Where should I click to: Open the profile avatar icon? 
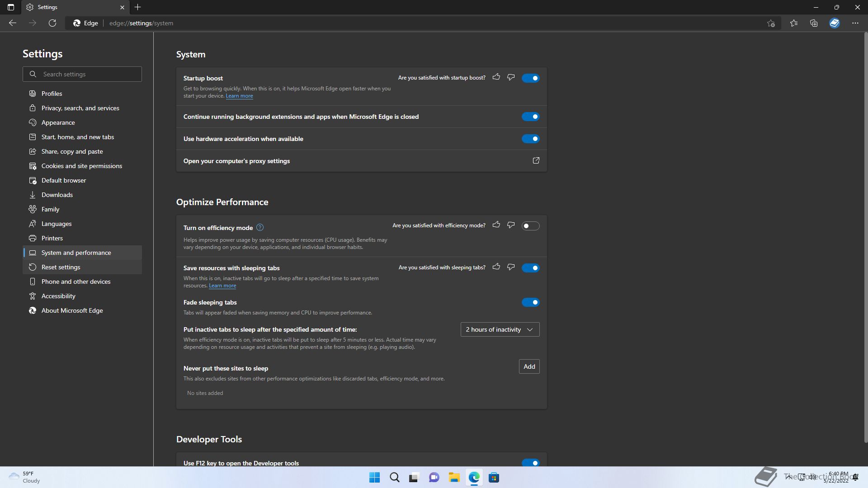coord(835,23)
